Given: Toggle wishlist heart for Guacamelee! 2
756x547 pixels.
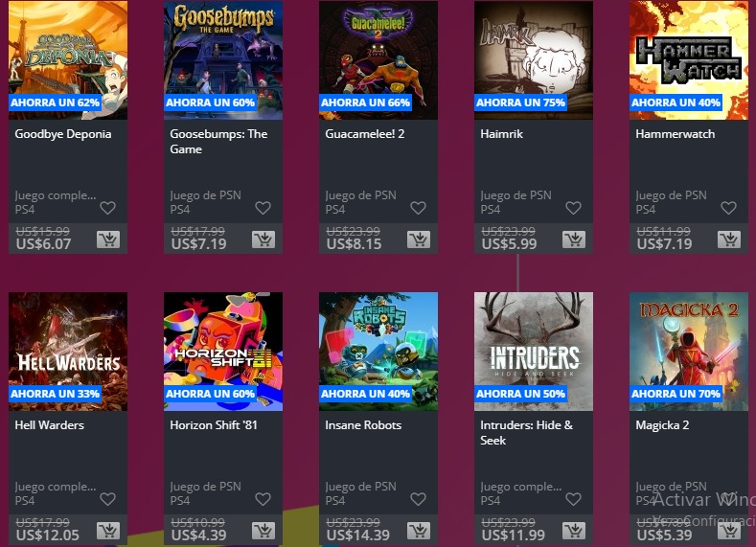Looking at the screenshot, I should pos(419,208).
